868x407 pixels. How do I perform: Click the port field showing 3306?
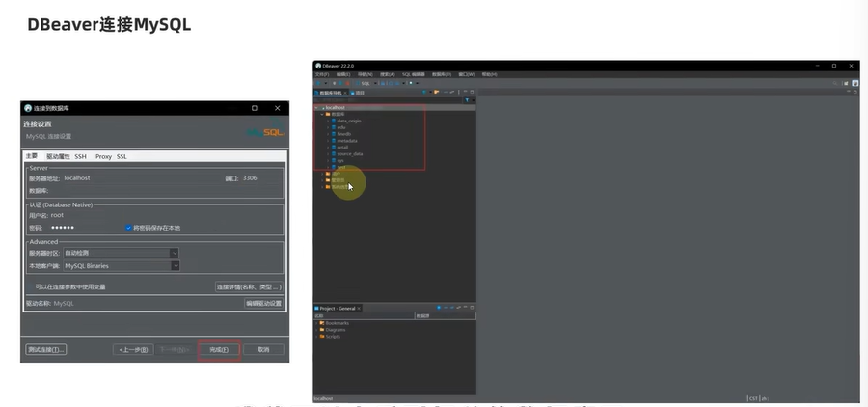pyautogui.click(x=261, y=178)
